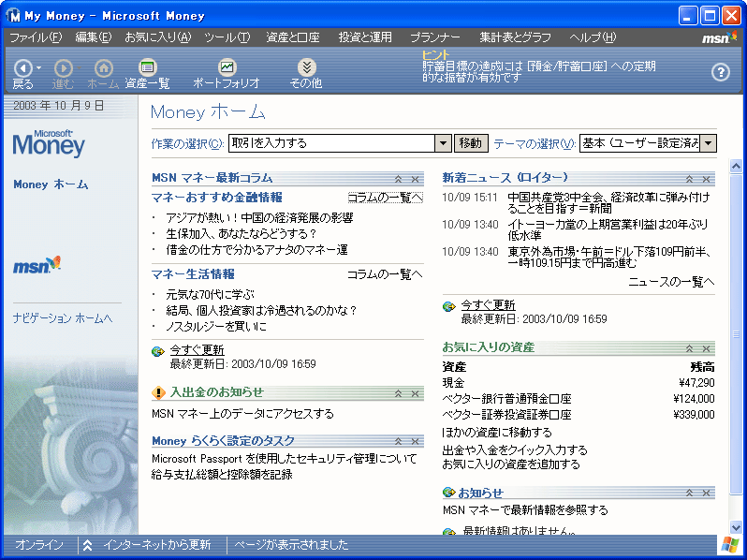Click 今すぐ更新 link under the columns
Image resolution: width=747 pixels, height=560 pixels.
(197, 350)
